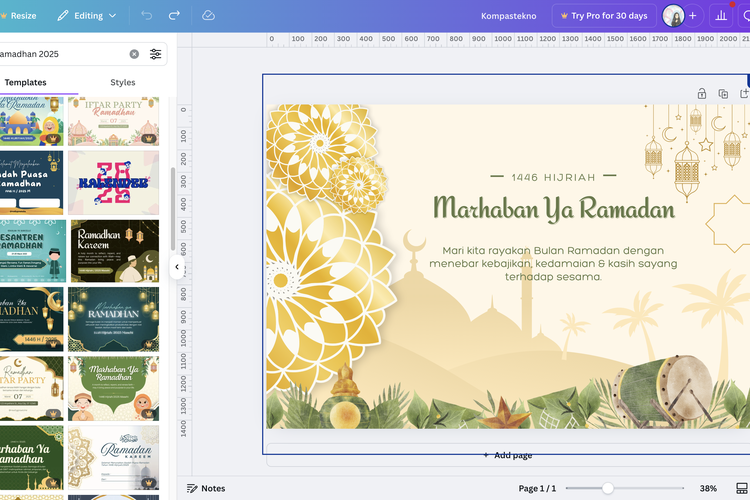
Task: Click the duplicate page icon
Action: tap(723, 94)
